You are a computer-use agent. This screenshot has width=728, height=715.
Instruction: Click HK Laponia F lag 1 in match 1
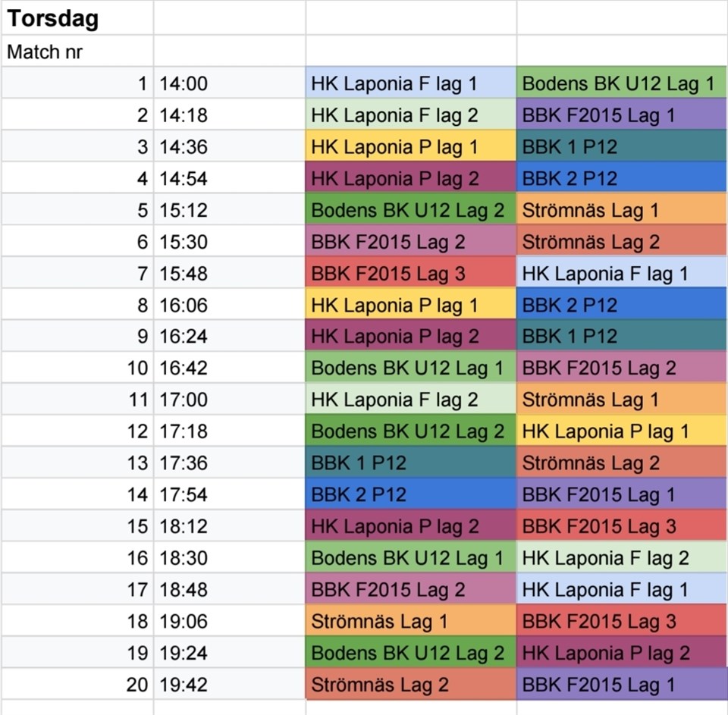tap(411, 83)
